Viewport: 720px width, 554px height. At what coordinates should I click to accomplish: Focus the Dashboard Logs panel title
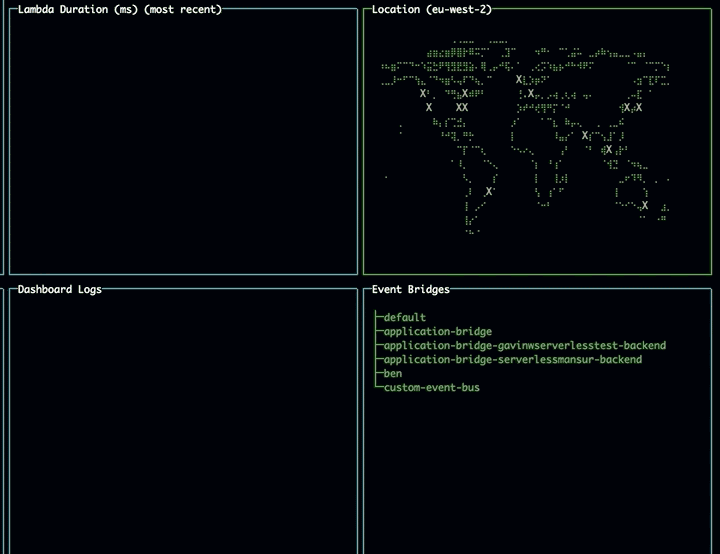pyautogui.click(x=59, y=290)
